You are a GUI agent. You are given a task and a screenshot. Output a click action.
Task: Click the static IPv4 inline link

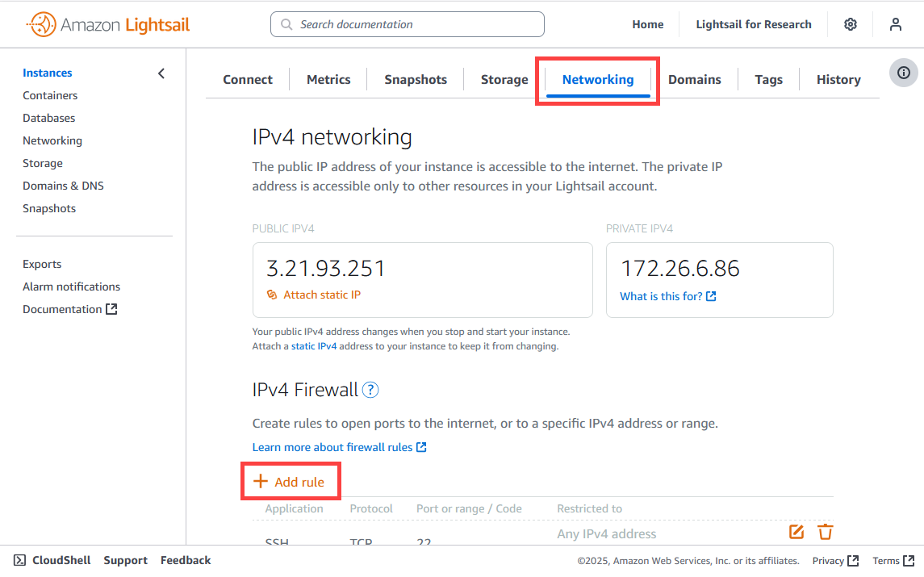point(313,346)
